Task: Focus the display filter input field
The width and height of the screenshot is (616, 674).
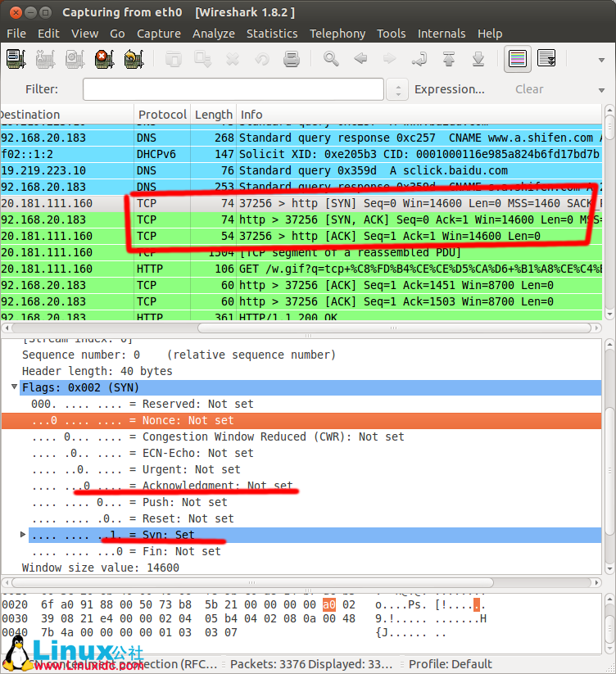Action: tap(233, 89)
